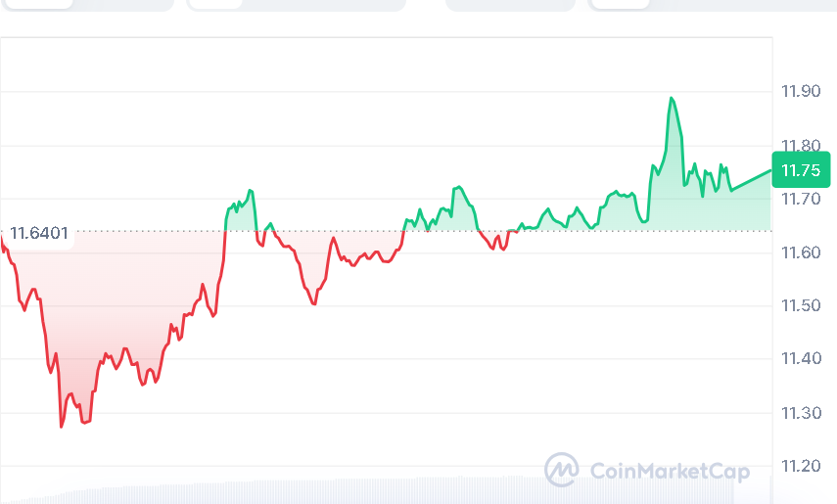Click the 11.60 y-axis label
The width and height of the screenshot is (837, 504).
click(x=799, y=252)
